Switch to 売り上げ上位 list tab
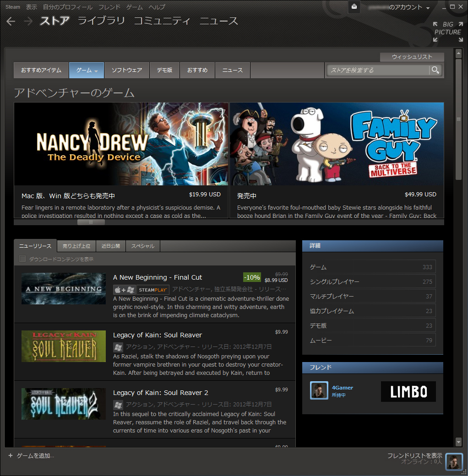The width and height of the screenshot is (468, 476). [x=76, y=246]
